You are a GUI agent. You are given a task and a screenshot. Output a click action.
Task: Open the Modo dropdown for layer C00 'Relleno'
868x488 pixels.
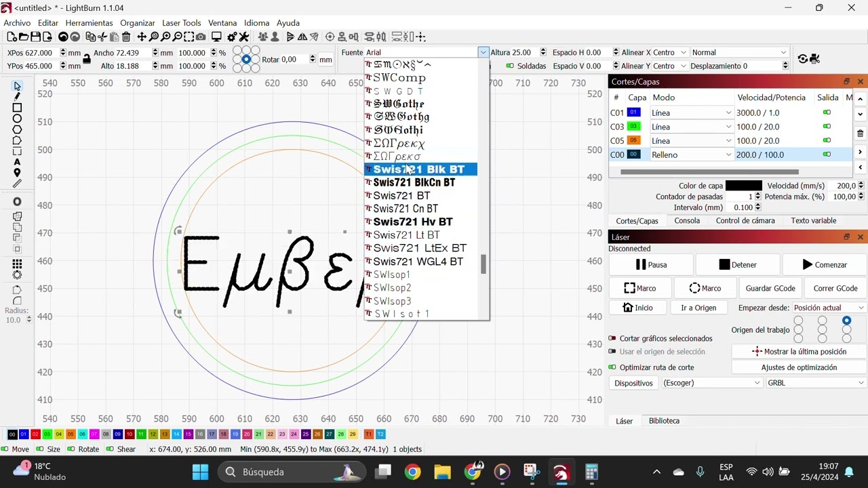pos(691,155)
